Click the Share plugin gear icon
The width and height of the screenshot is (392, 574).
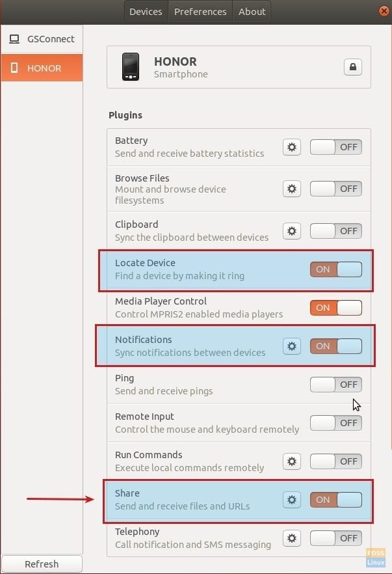click(x=292, y=500)
